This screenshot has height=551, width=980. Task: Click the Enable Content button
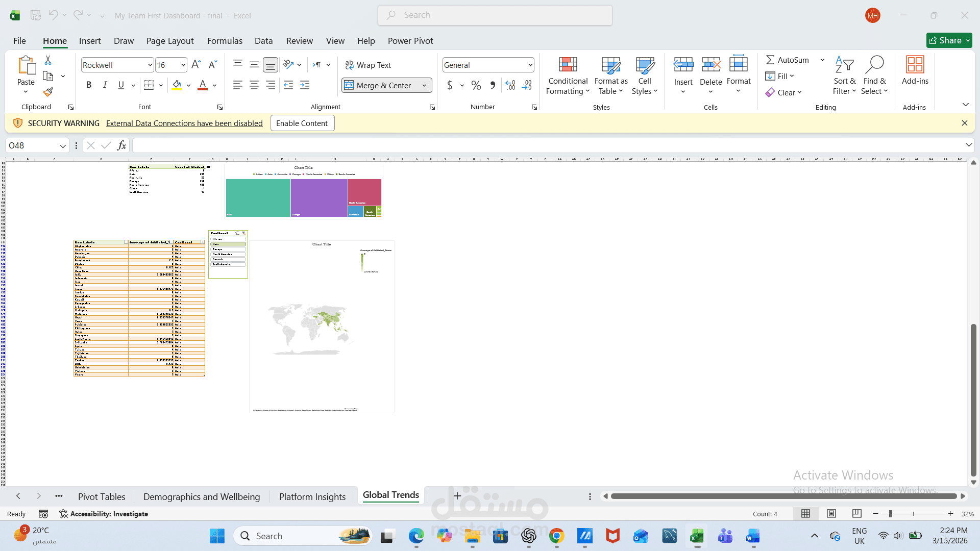pyautogui.click(x=302, y=123)
